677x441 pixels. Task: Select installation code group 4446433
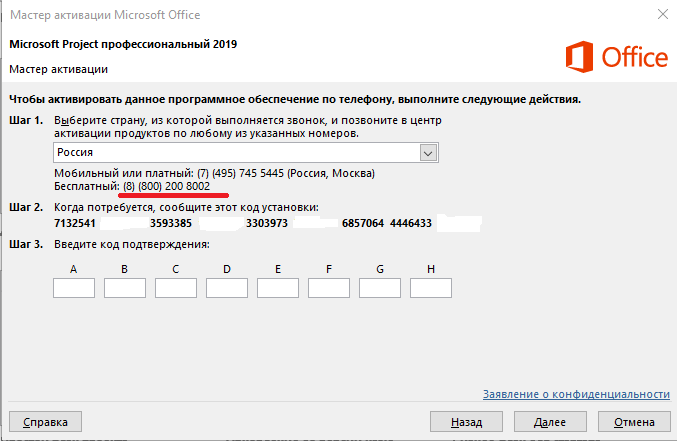click(411, 223)
